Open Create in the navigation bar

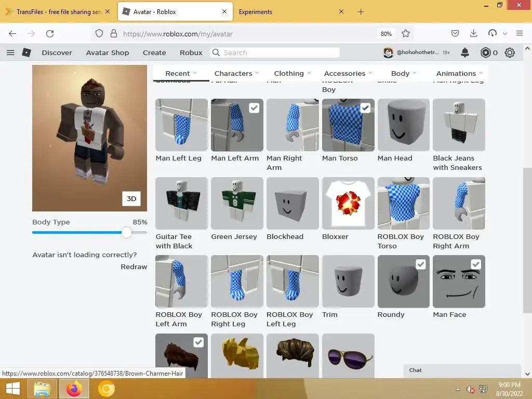(x=154, y=52)
